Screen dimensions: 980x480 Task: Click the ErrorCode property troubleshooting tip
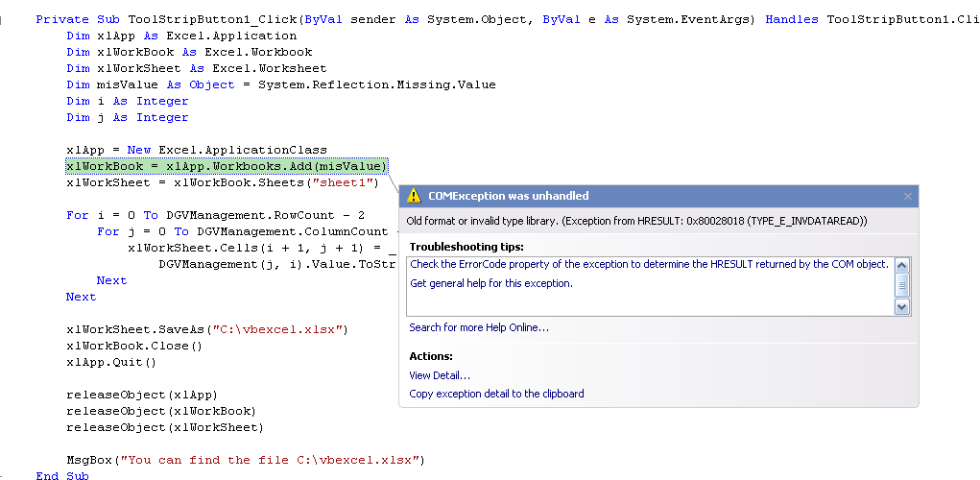click(649, 264)
